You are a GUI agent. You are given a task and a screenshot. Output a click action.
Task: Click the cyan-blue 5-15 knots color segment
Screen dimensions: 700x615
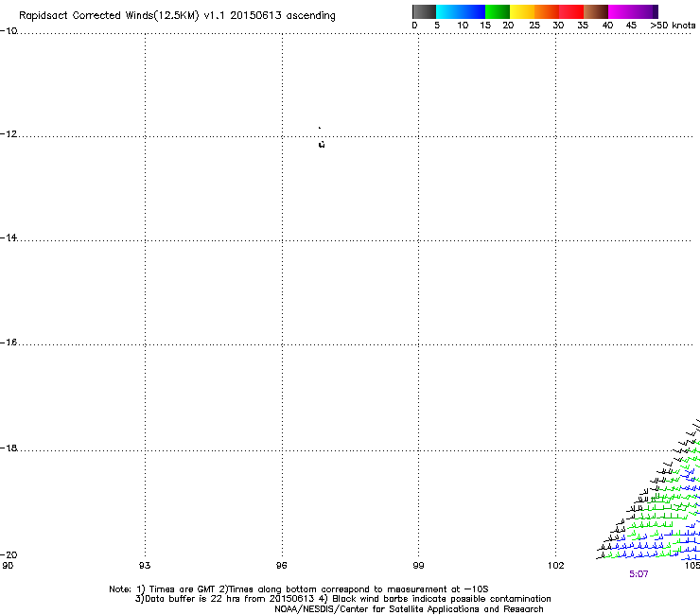tap(461, 11)
